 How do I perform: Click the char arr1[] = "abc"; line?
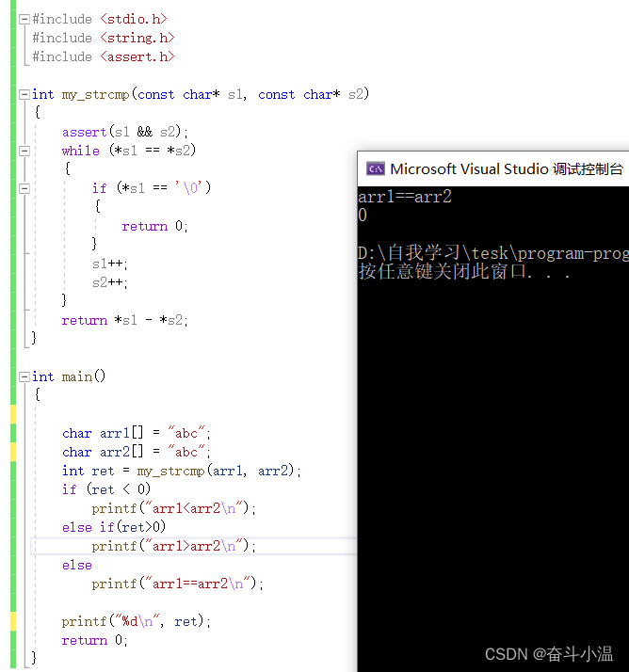click(137, 433)
